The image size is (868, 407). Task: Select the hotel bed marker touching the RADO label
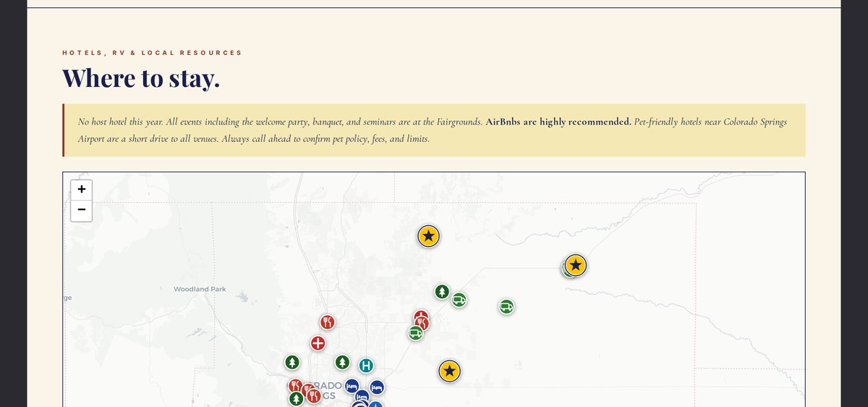(x=352, y=386)
